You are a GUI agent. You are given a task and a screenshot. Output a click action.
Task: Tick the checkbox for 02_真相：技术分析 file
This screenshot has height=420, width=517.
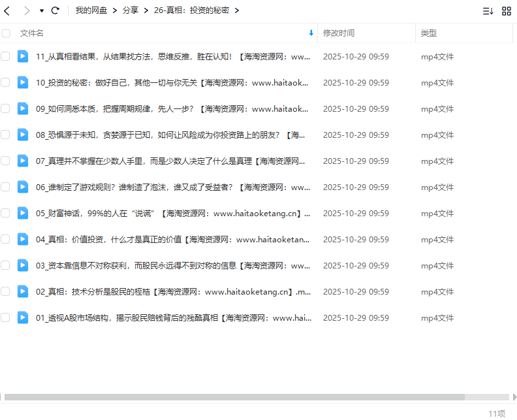(x=6, y=291)
